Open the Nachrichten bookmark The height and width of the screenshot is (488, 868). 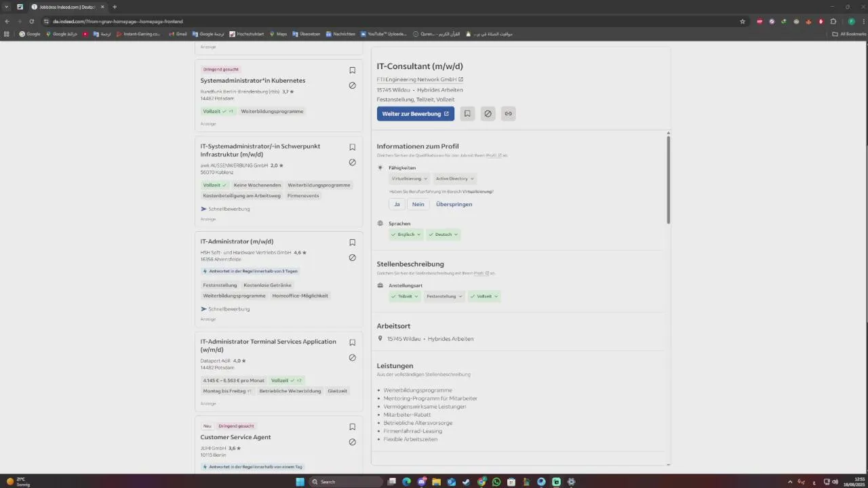(340, 34)
